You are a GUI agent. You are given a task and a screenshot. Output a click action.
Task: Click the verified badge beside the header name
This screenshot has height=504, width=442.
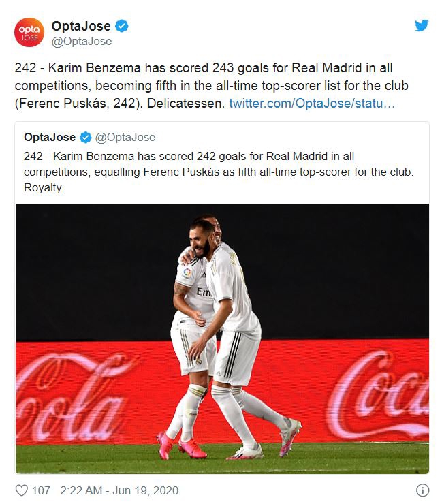122,27
